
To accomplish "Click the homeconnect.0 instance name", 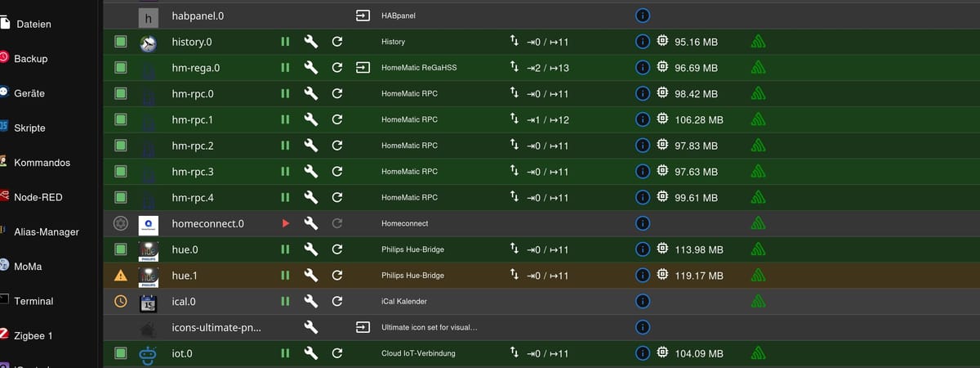I will [207, 223].
